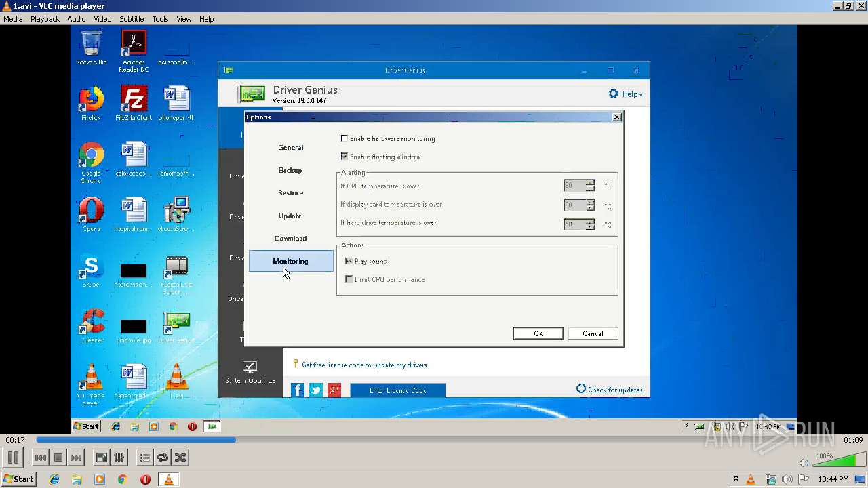Click the CPU temperature value field
This screenshot has height=488, width=868.
tap(574, 186)
